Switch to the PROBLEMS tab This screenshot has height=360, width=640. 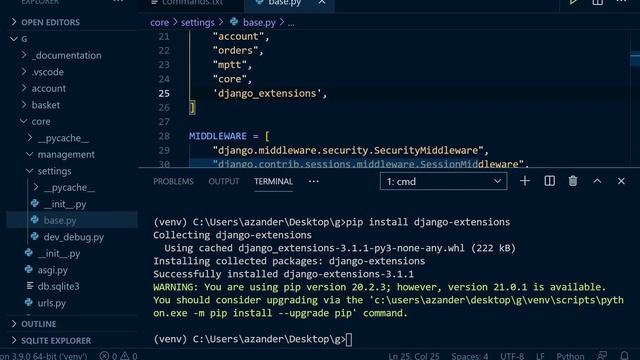173,181
